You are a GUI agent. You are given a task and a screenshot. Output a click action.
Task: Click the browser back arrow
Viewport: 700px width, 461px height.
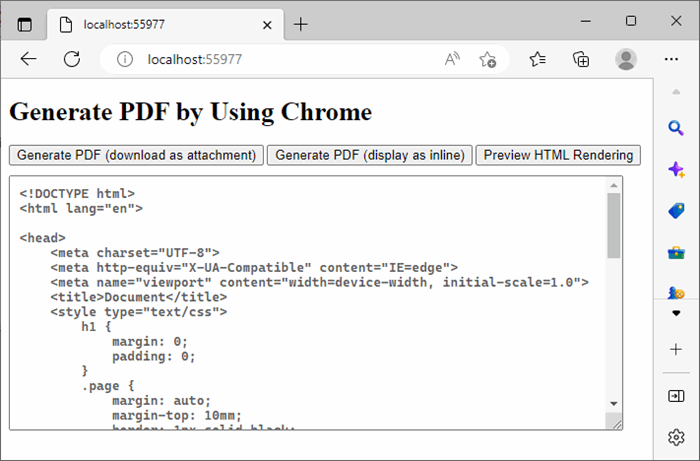29,59
